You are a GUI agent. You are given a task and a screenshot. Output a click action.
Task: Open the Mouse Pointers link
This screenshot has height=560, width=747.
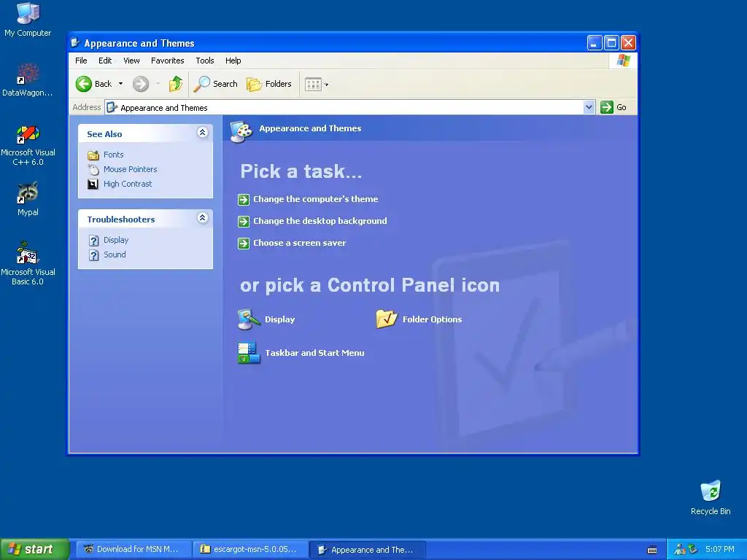coord(130,169)
